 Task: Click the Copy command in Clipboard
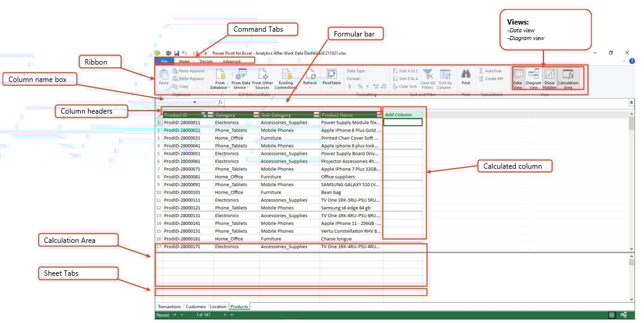click(x=181, y=87)
